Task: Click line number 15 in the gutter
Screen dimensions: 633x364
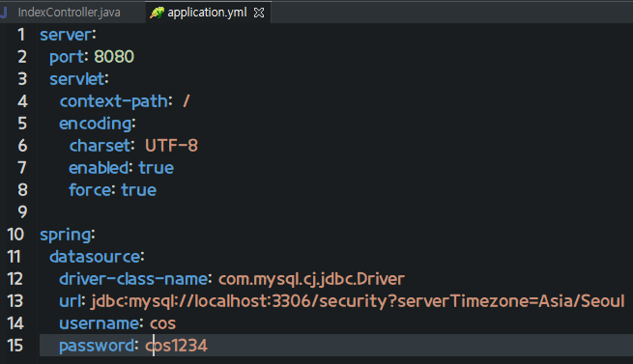Action: (14, 346)
